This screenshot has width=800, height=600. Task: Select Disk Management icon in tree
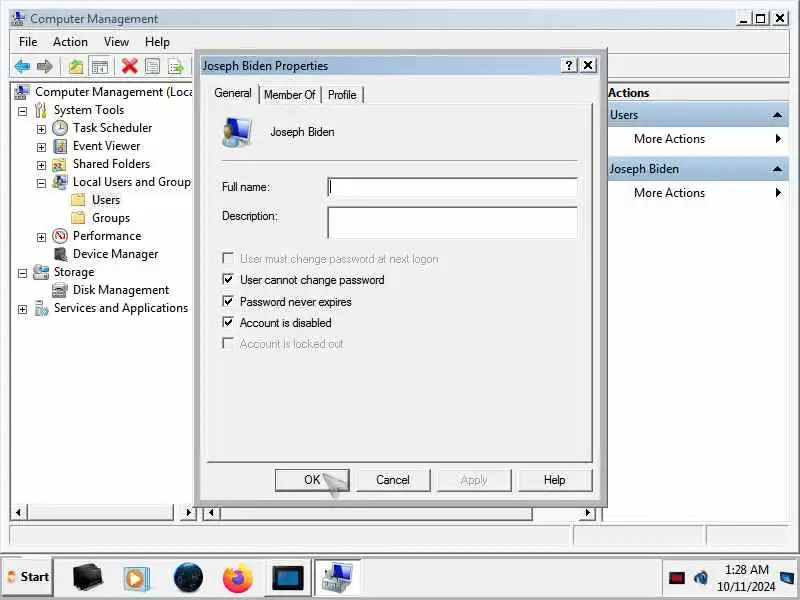(x=60, y=290)
